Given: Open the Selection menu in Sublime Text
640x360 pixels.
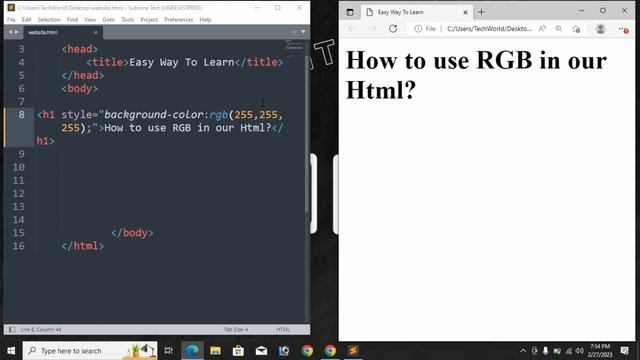Looking at the screenshot, I should (x=49, y=20).
